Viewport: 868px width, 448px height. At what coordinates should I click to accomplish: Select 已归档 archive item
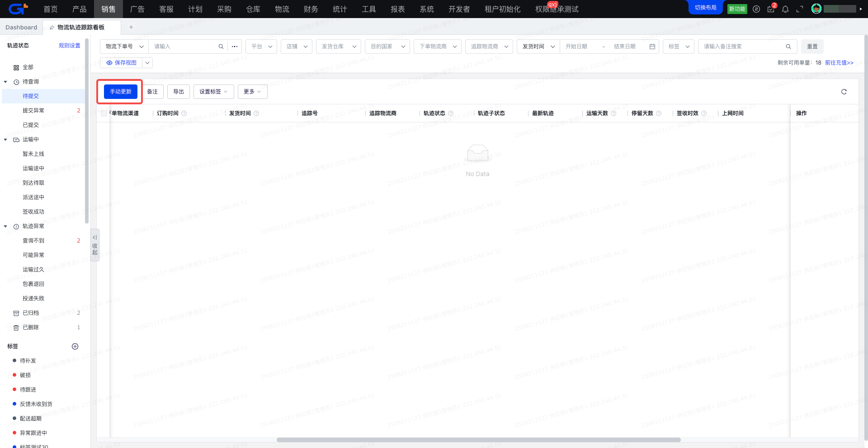(31, 313)
